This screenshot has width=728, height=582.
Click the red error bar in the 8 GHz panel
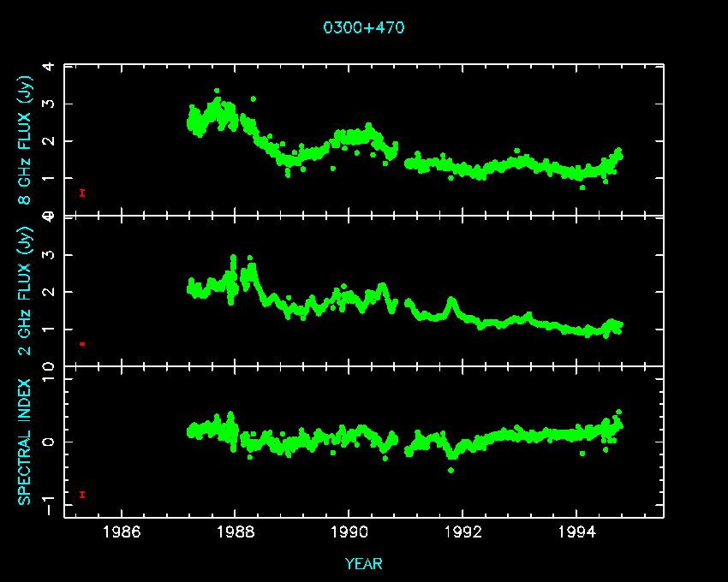click(82, 193)
